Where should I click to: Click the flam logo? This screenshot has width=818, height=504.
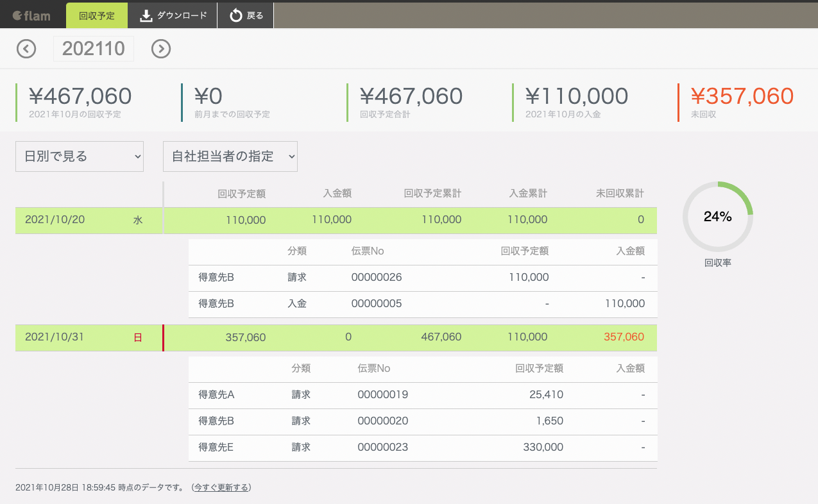pos(31,15)
